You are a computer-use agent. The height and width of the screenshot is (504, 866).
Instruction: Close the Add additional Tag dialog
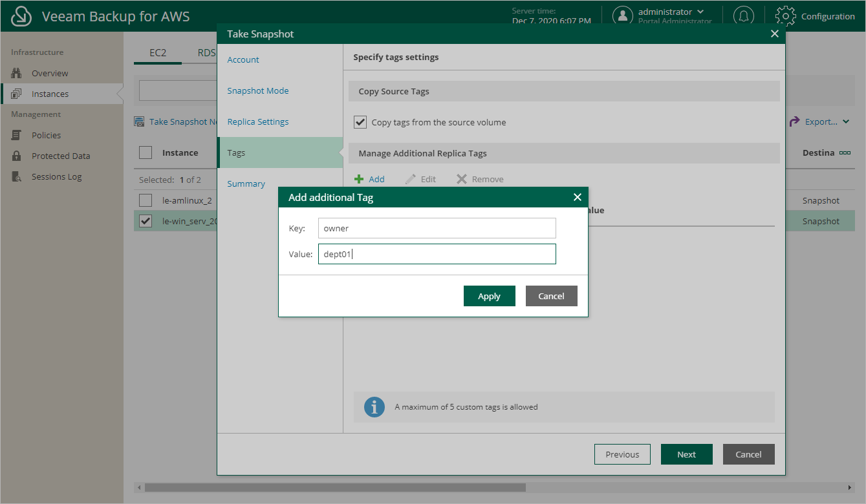click(578, 197)
